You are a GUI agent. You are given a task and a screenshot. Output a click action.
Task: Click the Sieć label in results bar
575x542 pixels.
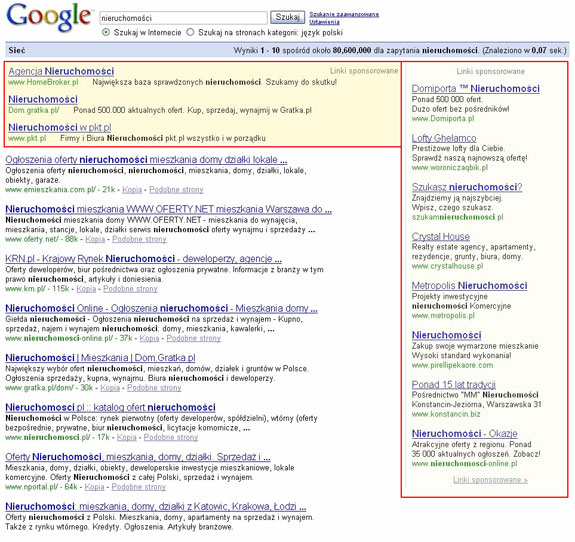point(17,50)
